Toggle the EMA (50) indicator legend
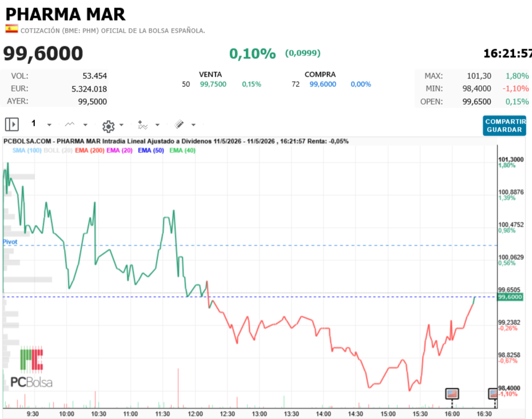 [150, 150]
